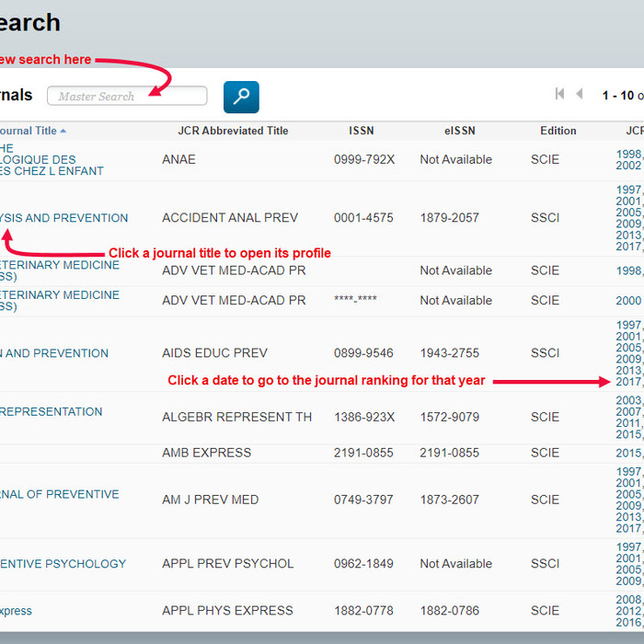Open the 2000 ranking for the second ADV VET MED-ACAD PR

coord(628,301)
